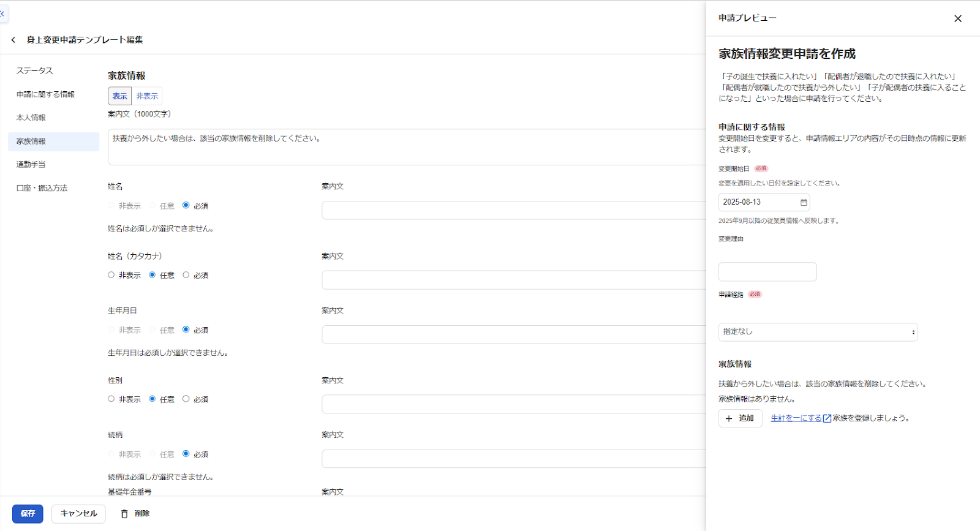Image resolution: width=980 pixels, height=531 pixels.
Task: Click 2025年9月以降の従業員情報へ反映します。 text
Action: [x=778, y=220]
